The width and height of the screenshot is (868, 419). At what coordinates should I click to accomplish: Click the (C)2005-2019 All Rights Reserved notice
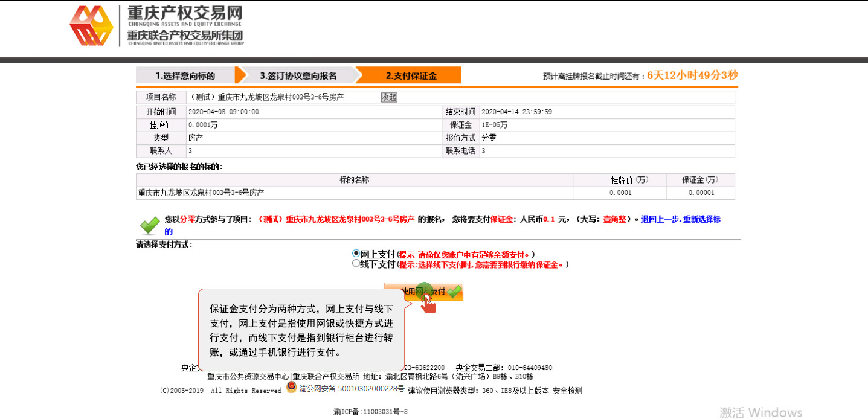220,391
